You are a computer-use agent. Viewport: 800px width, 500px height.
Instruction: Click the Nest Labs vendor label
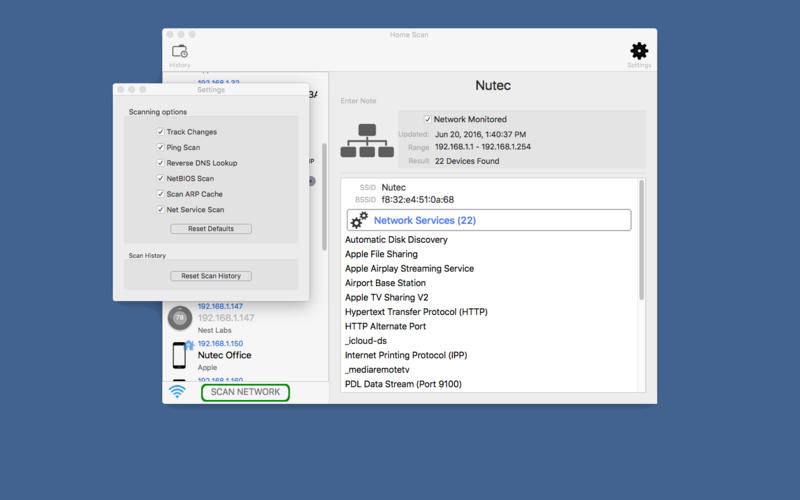214,330
